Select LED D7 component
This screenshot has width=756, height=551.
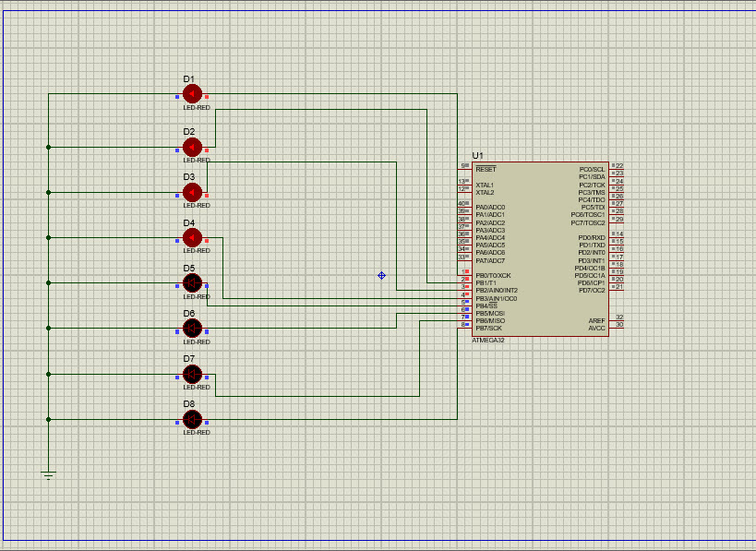(x=192, y=374)
